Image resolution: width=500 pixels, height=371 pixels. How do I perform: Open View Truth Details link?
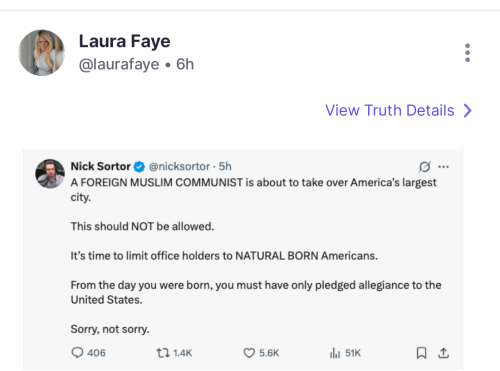pos(390,110)
